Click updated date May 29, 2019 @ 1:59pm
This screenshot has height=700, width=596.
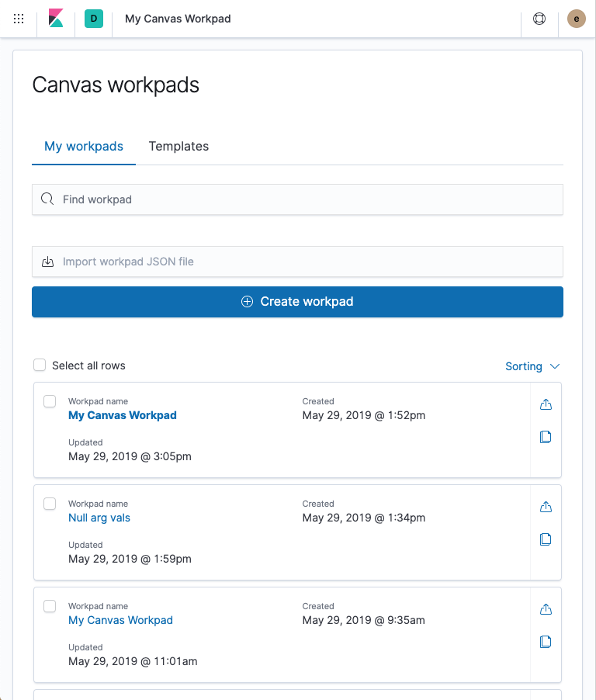click(x=130, y=559)
